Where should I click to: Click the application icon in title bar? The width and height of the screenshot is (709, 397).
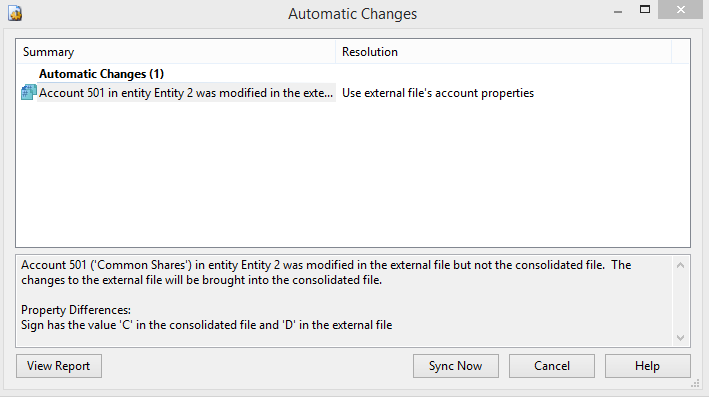[x=15, y=13]
